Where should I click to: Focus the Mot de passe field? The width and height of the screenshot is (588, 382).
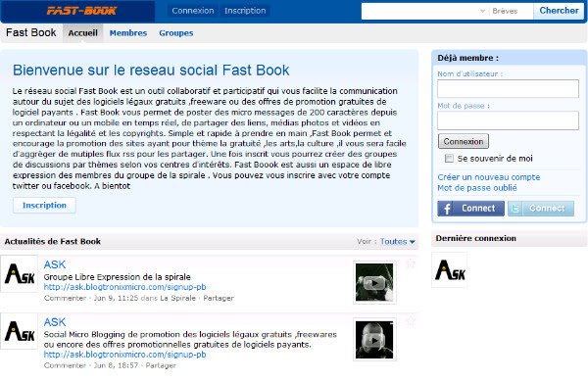pyautogui.click(x=508, y=120)
